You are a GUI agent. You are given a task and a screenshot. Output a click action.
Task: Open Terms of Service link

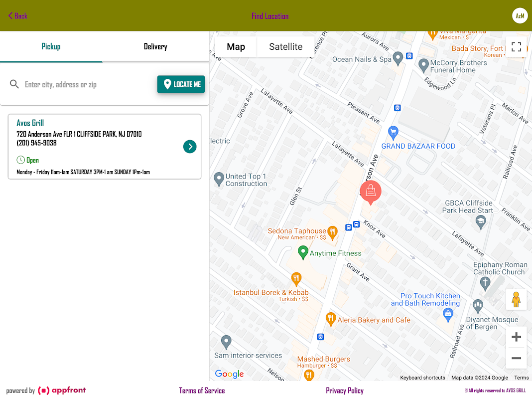tap(202, 391)
